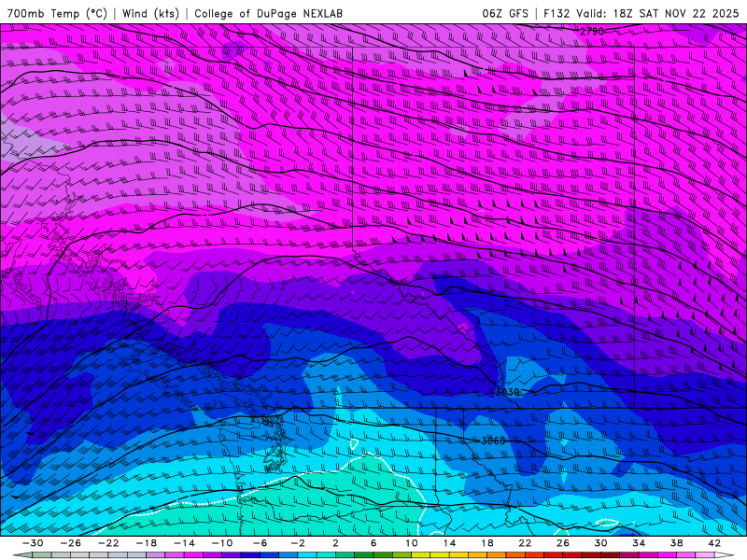Click the 38 colorbar tick label
The height and width of the screenshot is (560, 747).
click(x=676, y=543)
